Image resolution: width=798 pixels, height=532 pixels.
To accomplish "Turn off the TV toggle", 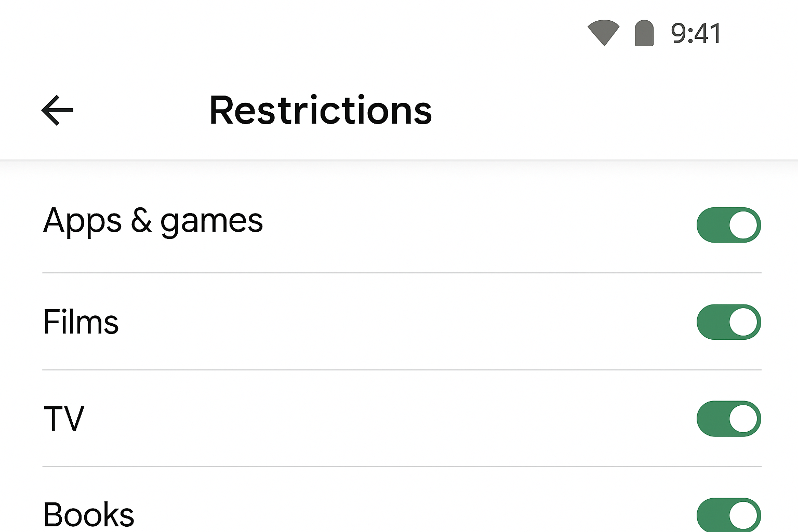I will [729, 419].
